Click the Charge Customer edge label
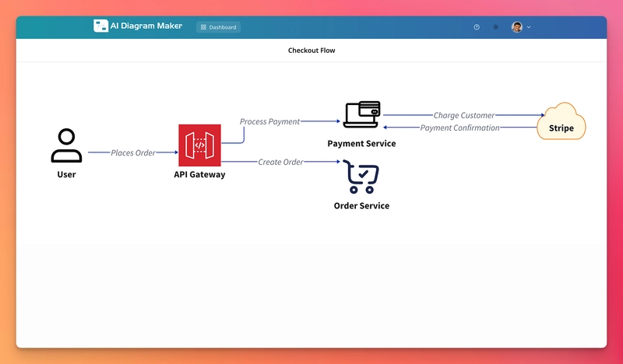The width and height of the screenshot is (623, 364). point(464,116)
